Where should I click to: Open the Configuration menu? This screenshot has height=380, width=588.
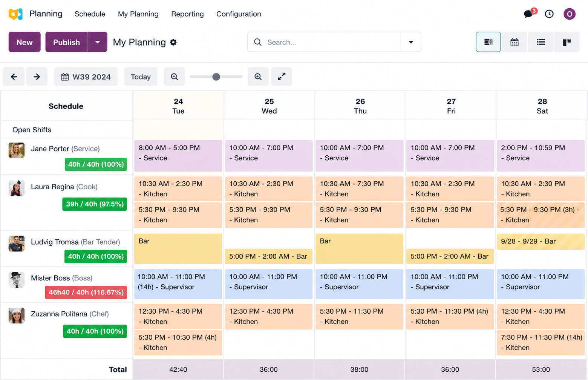tap(239, 14)
